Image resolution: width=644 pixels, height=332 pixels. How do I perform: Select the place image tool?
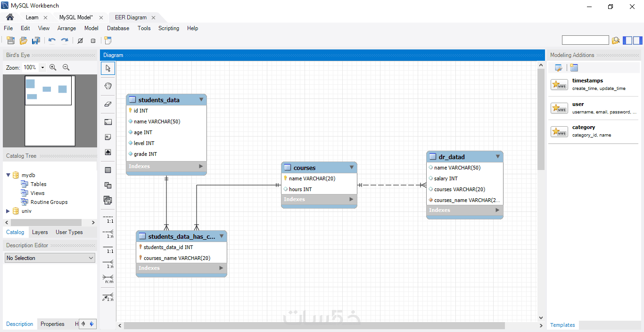pos(108,153)
